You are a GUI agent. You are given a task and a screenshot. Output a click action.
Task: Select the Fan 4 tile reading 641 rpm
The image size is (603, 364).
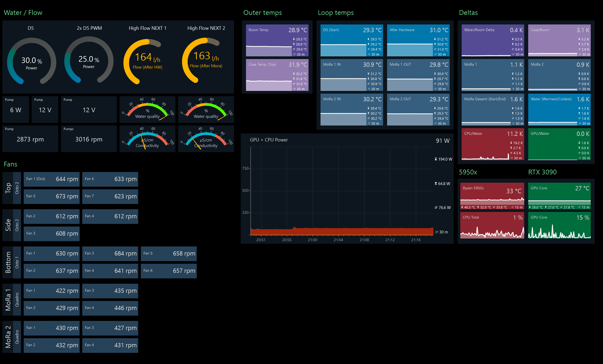tap(110, 271)
